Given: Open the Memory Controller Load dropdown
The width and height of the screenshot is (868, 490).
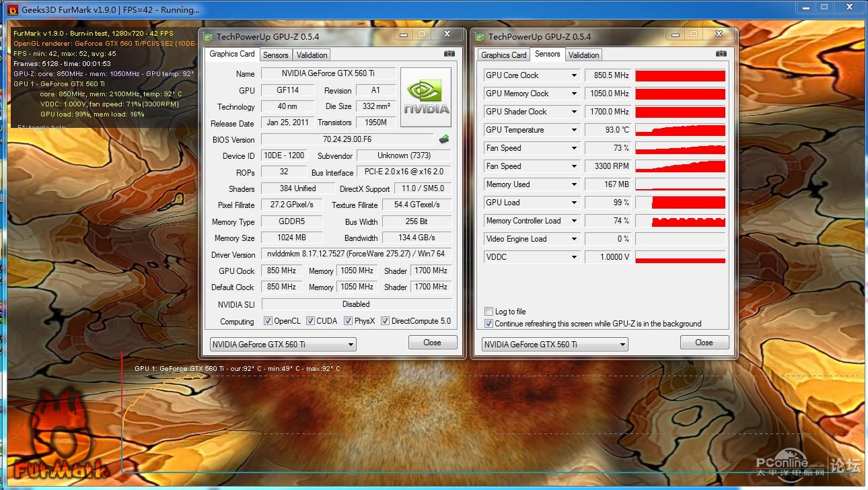Looking at the screenshot, I should click(574, 221).
